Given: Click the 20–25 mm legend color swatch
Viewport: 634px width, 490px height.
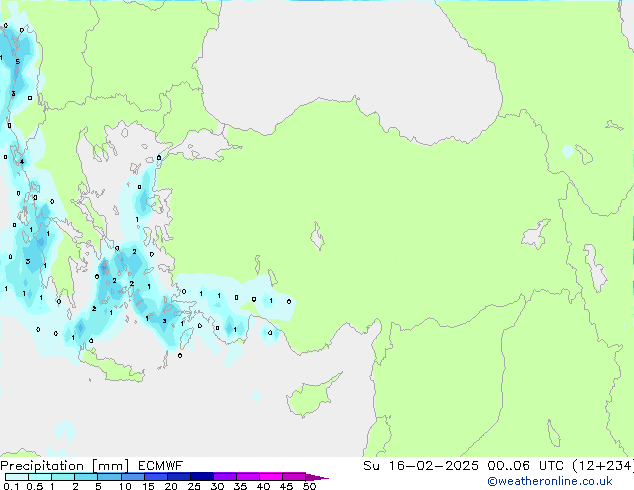Looking at the screenshot, I should (x=178, y=477).
